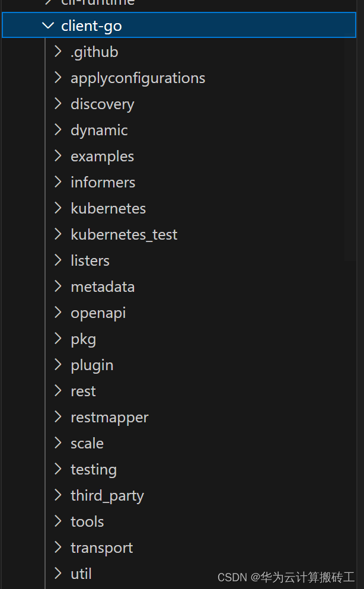Expand the listers folder chevron
Screen dimensions: 364x589
click(58, 260)
